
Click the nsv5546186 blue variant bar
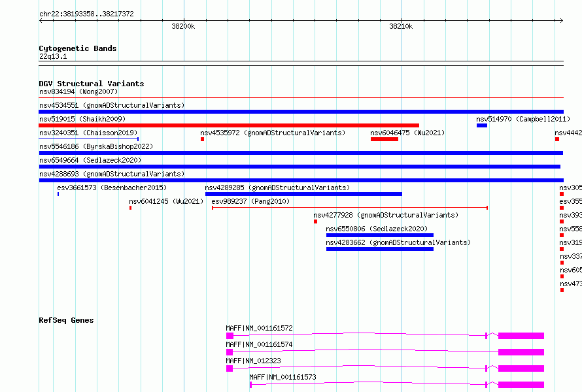301,153
